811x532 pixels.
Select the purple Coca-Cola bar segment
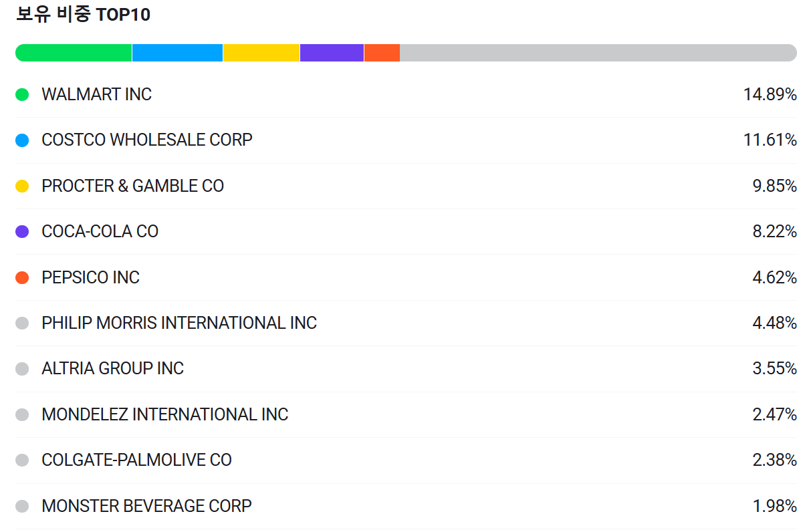pos(332,53)
